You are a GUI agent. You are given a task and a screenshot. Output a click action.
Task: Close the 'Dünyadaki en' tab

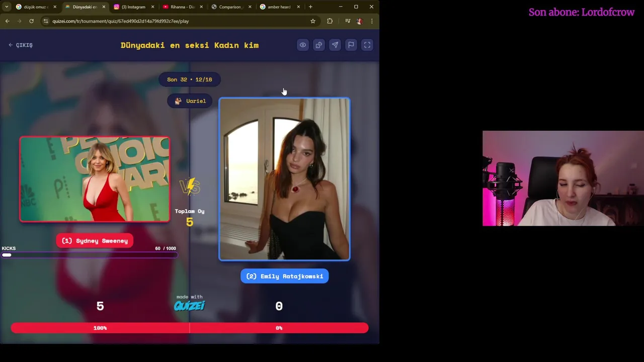tap(104, 7)
